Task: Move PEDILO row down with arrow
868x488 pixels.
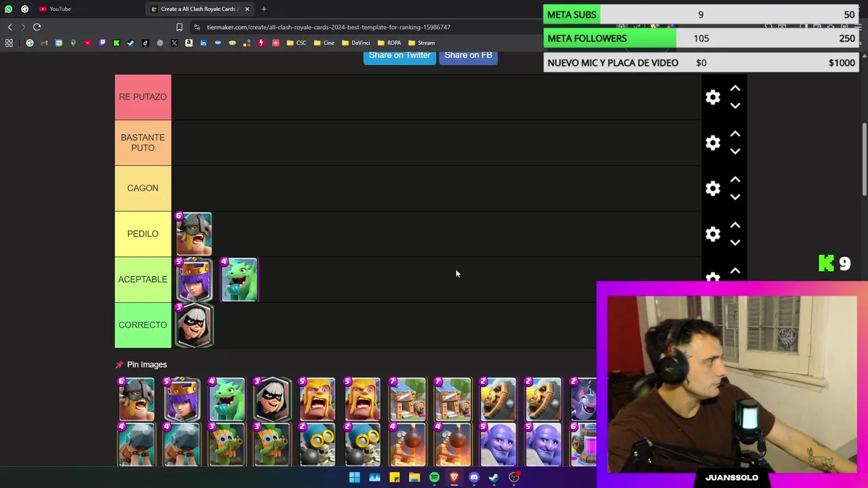Action: tap(735, 243)
